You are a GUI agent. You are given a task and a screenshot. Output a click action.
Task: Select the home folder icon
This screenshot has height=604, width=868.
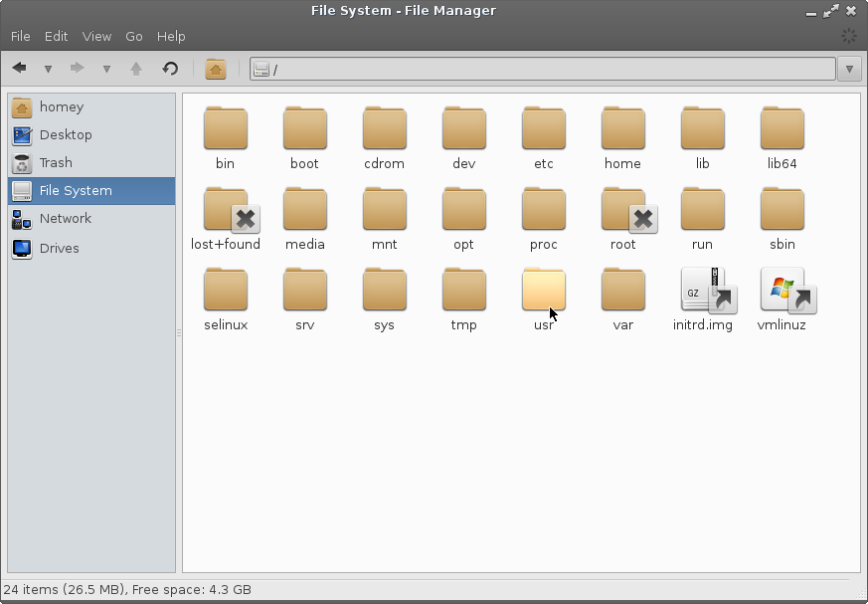coord(623,128)
